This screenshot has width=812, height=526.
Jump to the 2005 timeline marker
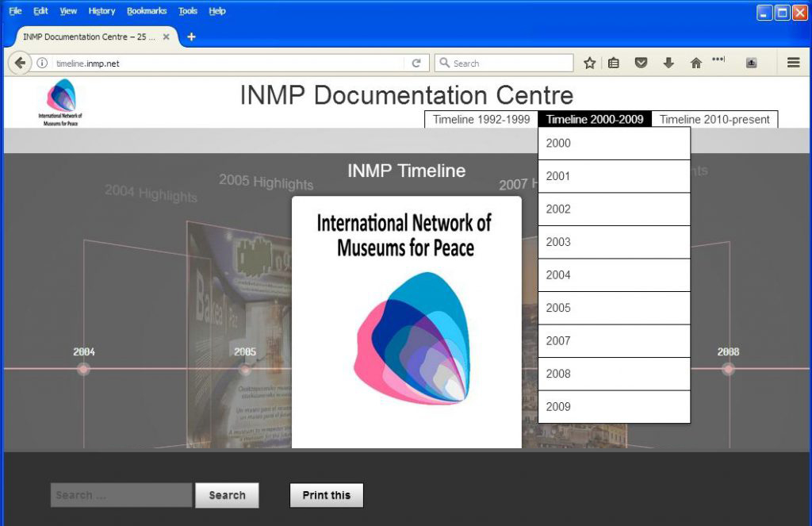click(245, 369)
